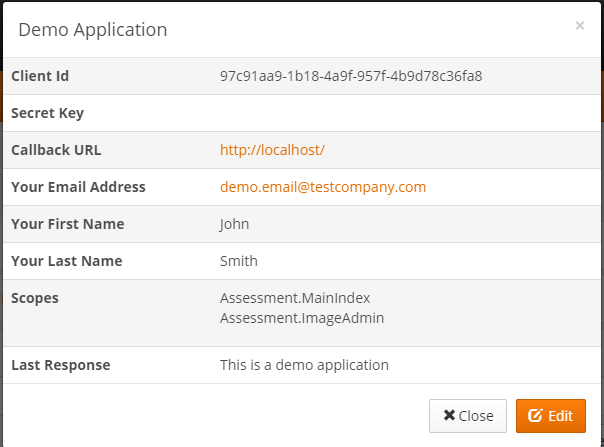Click the orange Edit button
The width and height of the screenshot is (604, 447).
point(551,416)
